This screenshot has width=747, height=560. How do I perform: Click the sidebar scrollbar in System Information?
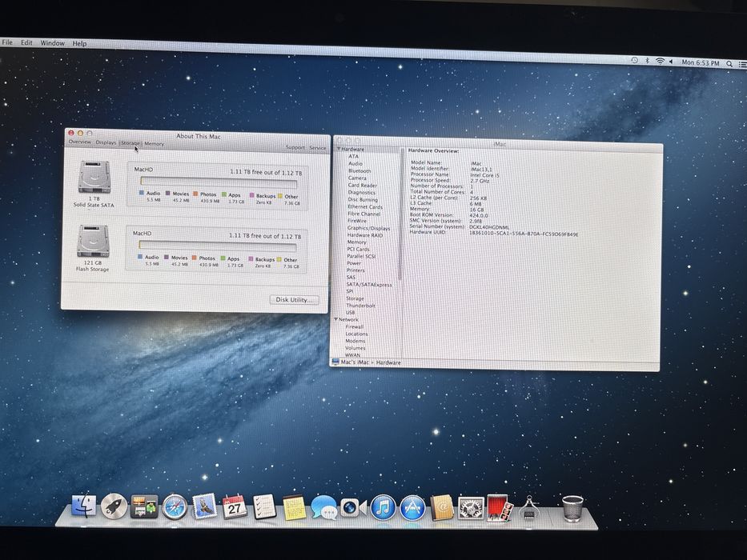(x=400, y=214)
